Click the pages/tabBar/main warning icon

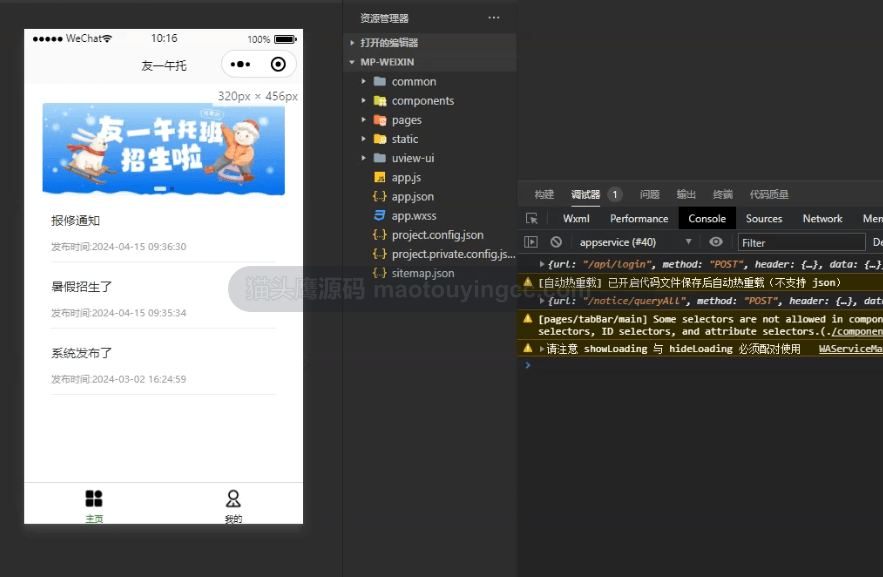coord(528,319)
